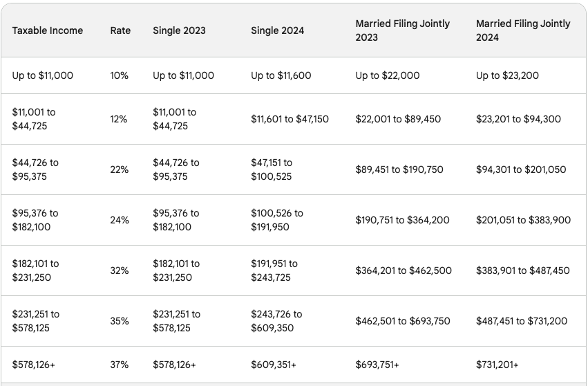588x386 pixels.
Task: Click the "$23,201 to $94,300" cell
Action: pyautogui.click(x=518, y=119)
